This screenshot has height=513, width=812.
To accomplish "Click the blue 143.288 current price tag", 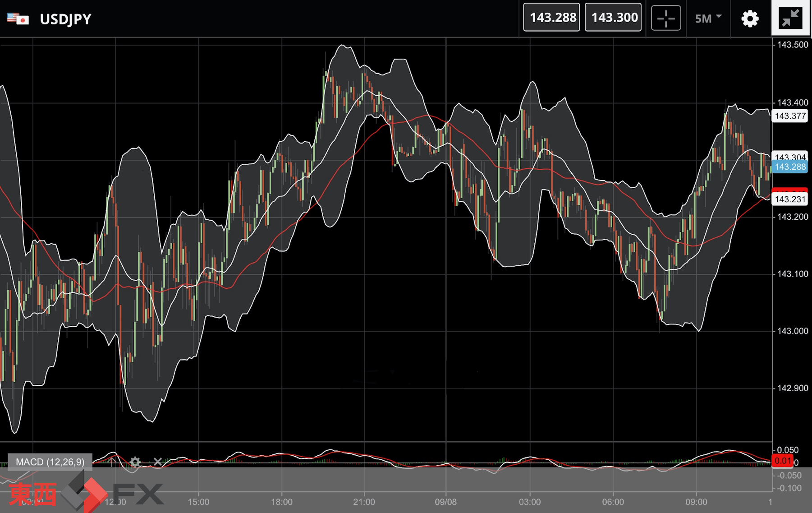I will (x=789, y=167).
